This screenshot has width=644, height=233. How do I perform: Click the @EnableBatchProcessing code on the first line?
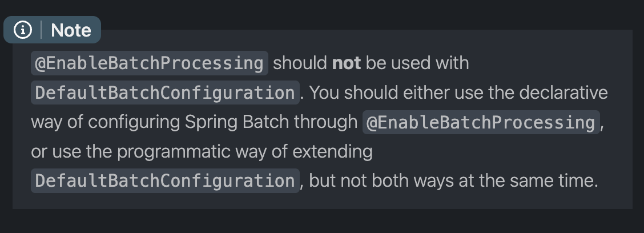(150, 63)
